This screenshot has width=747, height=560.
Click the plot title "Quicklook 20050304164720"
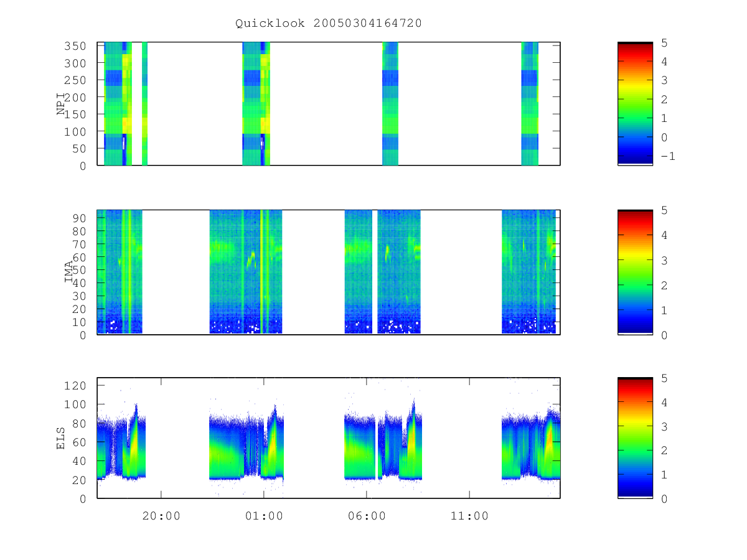pos(329,24)
